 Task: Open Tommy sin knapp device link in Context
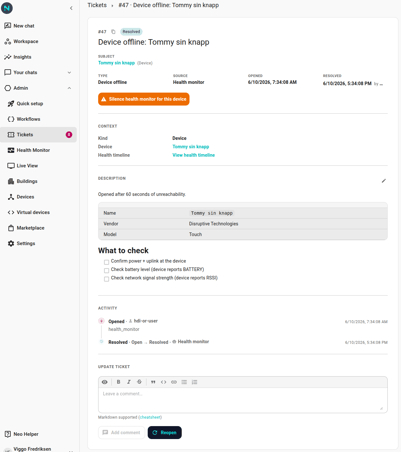coord(191,147)
